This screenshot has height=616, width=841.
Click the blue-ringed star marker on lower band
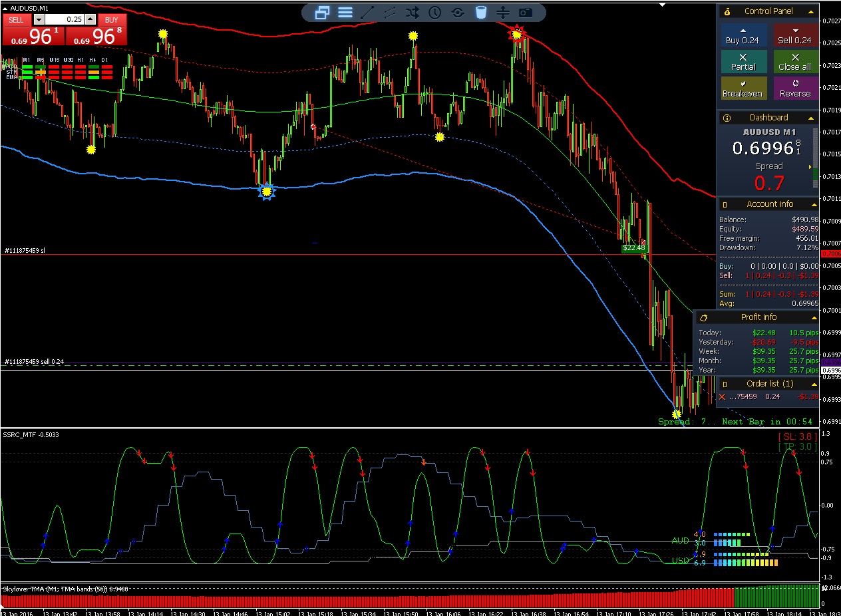(x=266, y=192)
